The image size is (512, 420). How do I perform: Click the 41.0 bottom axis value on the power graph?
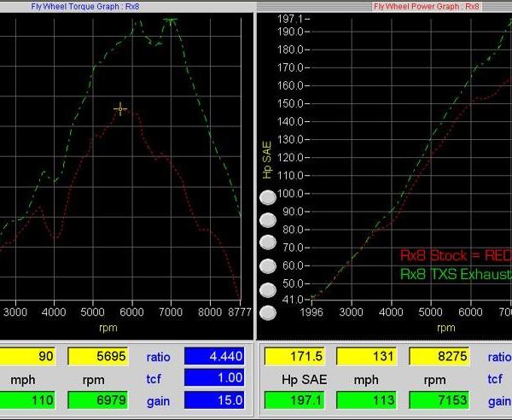[x=291, y=300]
